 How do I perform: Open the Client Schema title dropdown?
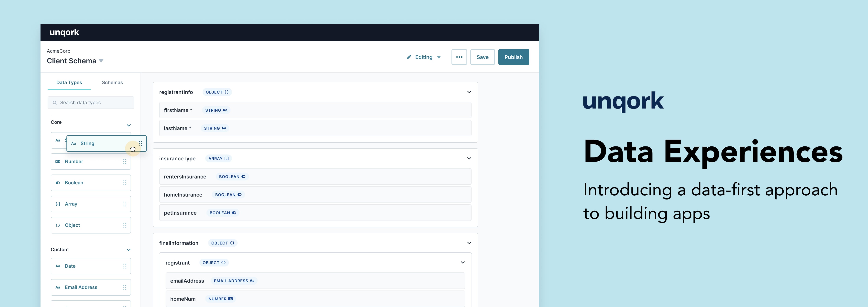101,61
